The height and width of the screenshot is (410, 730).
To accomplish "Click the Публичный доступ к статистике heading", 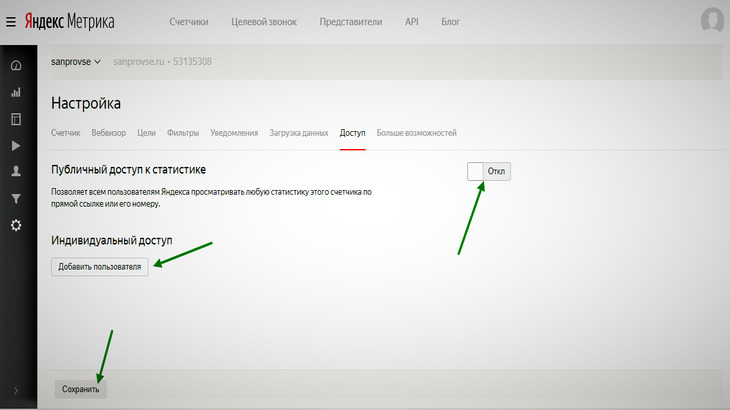I will click(128, 169).
